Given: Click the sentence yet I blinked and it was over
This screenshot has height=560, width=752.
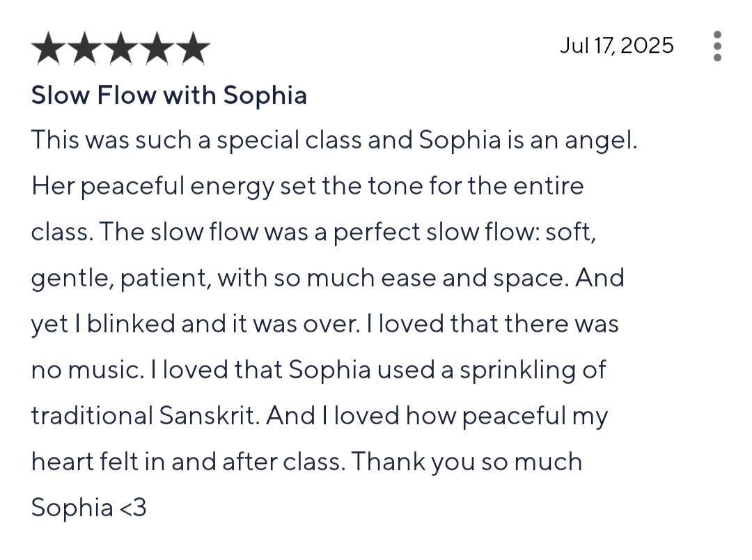Looking at the screenshot, I should (196, 325).
